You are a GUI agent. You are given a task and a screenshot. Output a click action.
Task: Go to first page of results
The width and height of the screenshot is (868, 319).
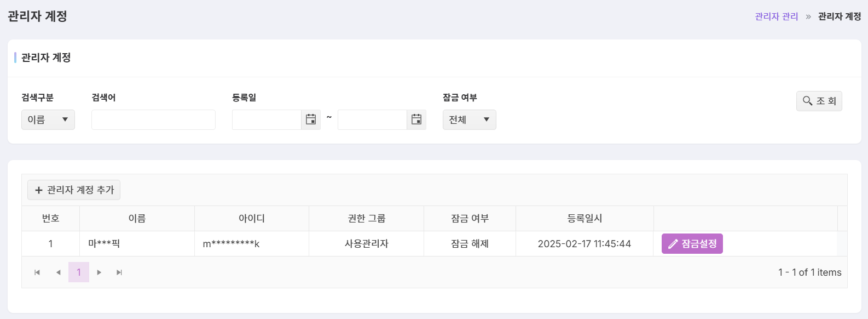coord(37,272)
